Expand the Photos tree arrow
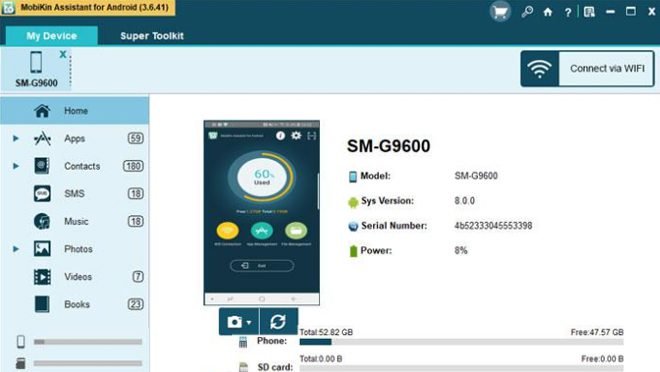Screen dimensions: 660x372 tap(16, 249)
